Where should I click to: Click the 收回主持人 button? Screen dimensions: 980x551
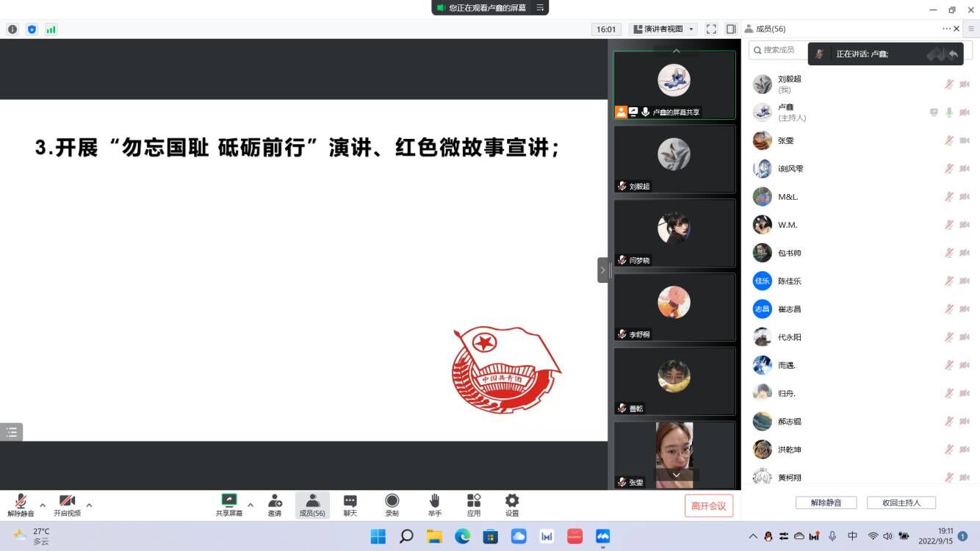[901, 503]
